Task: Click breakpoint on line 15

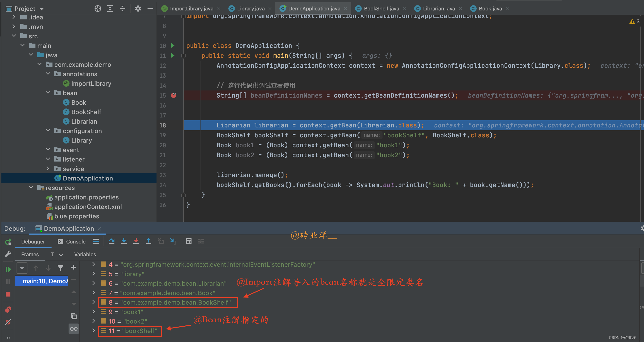Action: pos(173,95)
